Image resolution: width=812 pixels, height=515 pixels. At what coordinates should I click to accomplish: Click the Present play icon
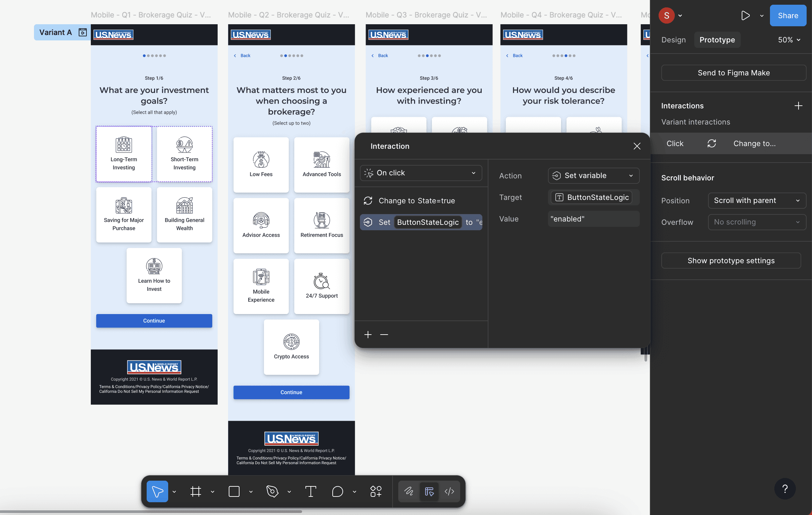(745, 15)
